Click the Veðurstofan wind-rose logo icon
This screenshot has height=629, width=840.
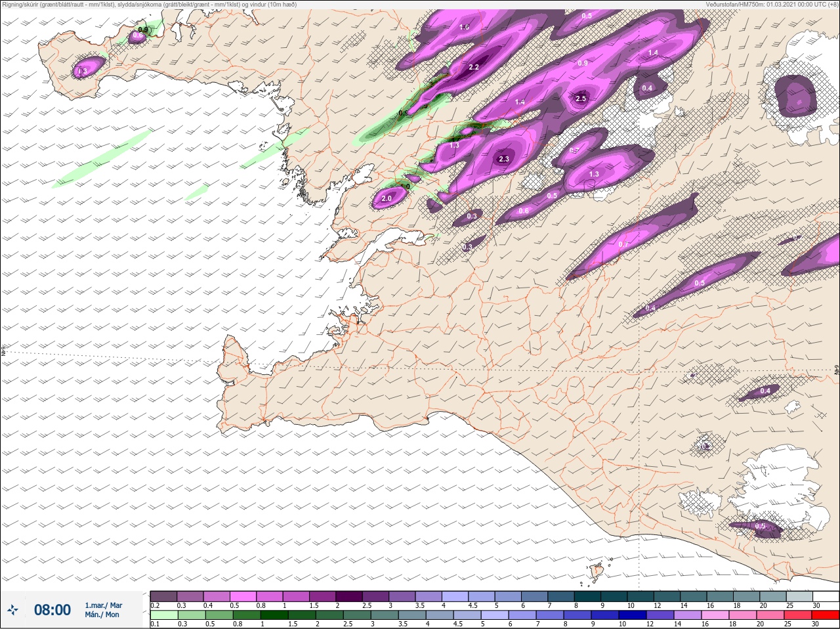coord(12,610)
